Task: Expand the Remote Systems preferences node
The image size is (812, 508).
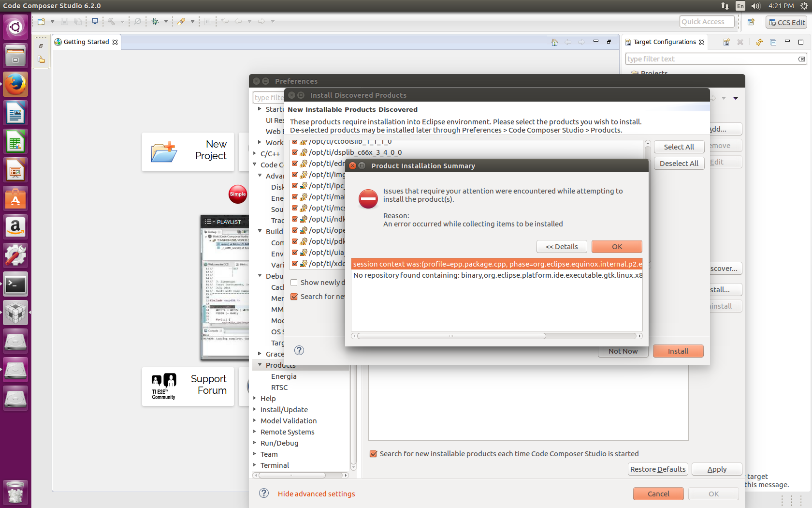Action: tap(254, 432)
